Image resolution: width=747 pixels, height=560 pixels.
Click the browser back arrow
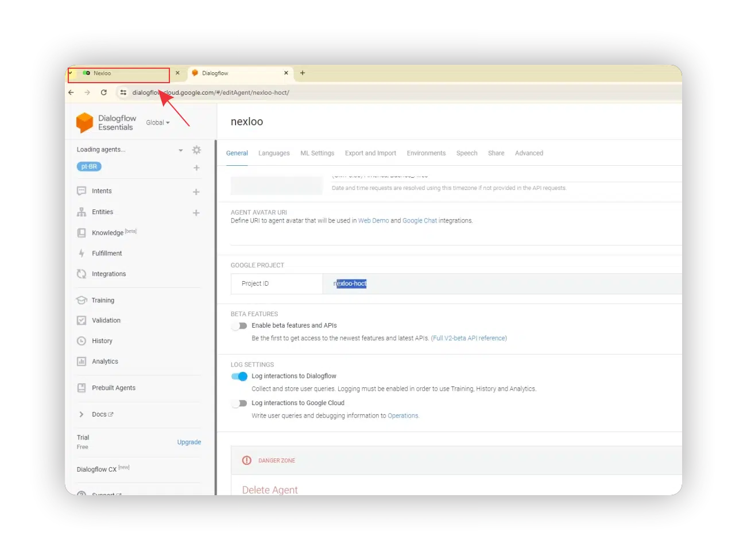coord(71,92)
